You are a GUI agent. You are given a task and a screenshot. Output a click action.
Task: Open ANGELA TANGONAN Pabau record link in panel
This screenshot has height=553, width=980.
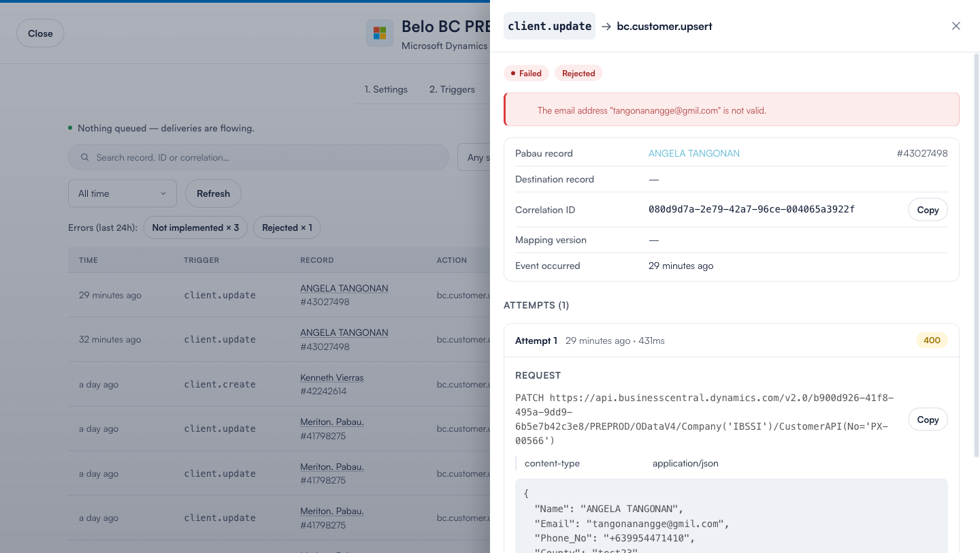point(694,153)
